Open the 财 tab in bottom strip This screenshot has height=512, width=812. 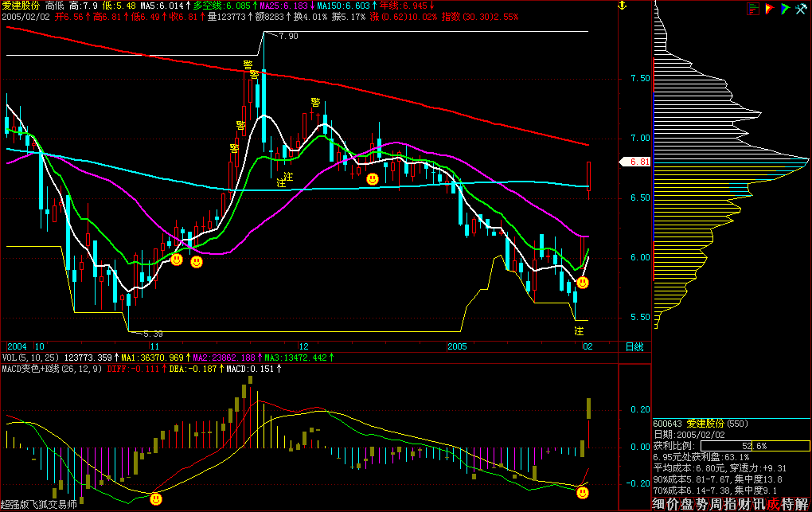[743, 504]
